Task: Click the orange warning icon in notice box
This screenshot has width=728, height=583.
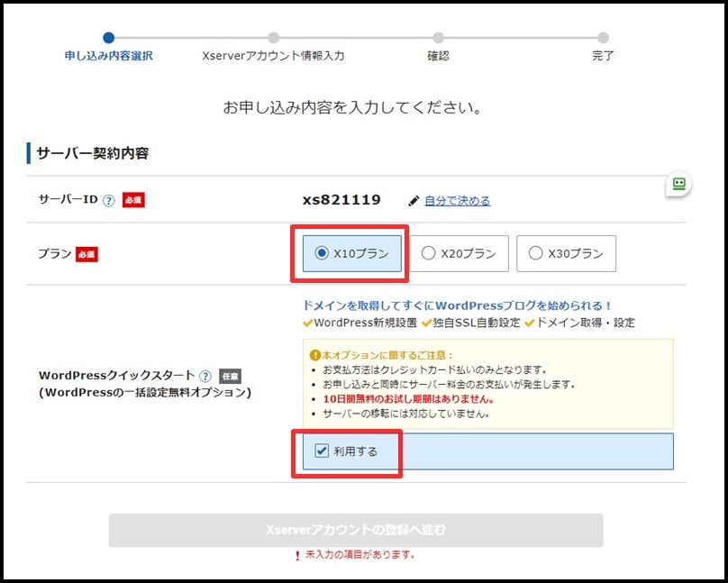Action: point(314,356)
